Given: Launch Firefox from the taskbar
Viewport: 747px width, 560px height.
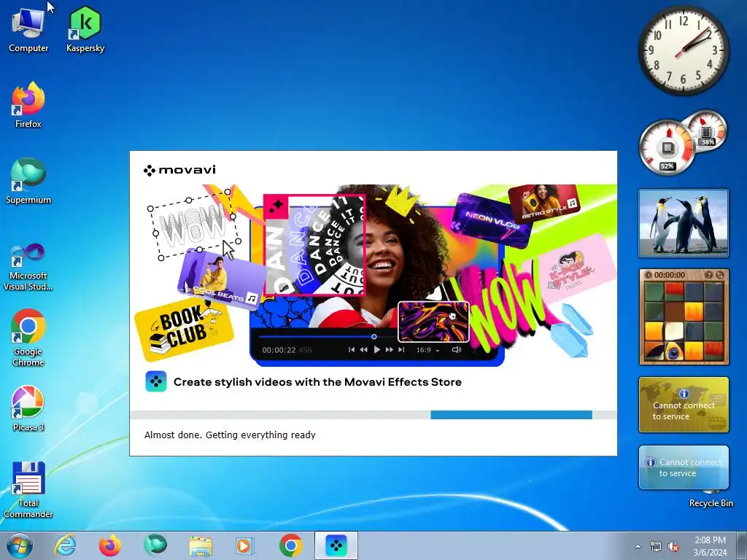Looking at the screenshot, I should [x=110, y=545].
